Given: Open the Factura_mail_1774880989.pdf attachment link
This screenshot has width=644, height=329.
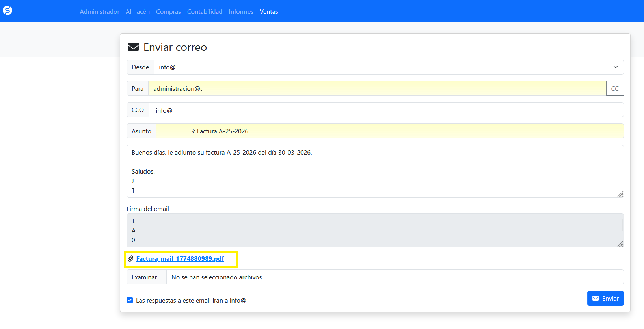Looking at the screenshot, I should pos(180,259).
